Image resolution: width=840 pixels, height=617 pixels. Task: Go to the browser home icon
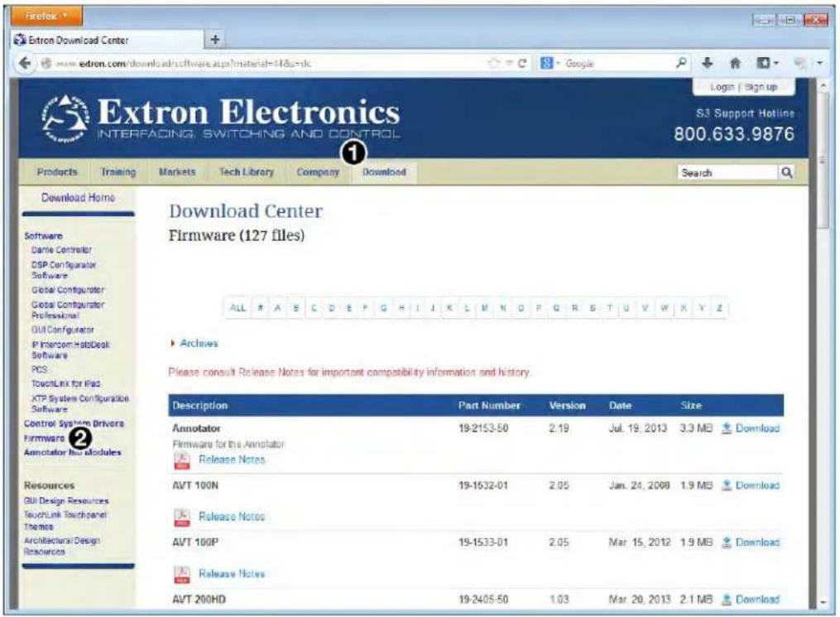click(735, 63)
